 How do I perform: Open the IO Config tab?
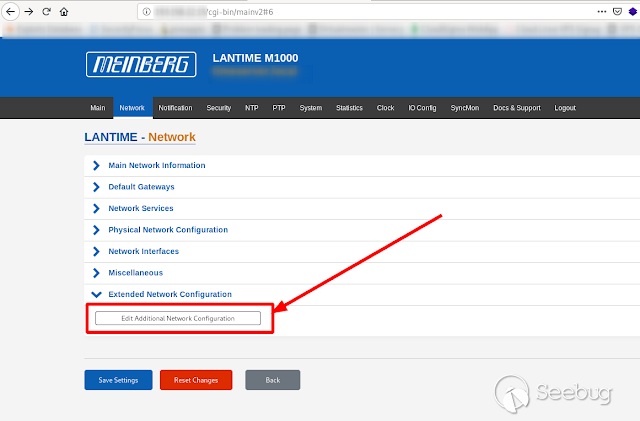pyautogui.click(x=422, y=108)
